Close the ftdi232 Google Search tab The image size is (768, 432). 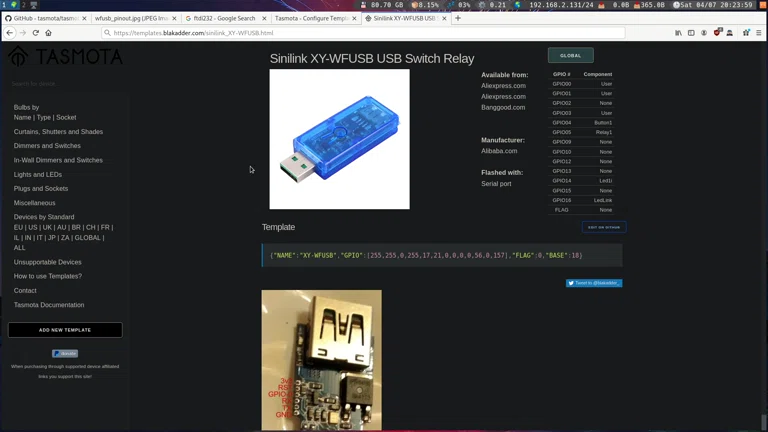click(264, 18)
